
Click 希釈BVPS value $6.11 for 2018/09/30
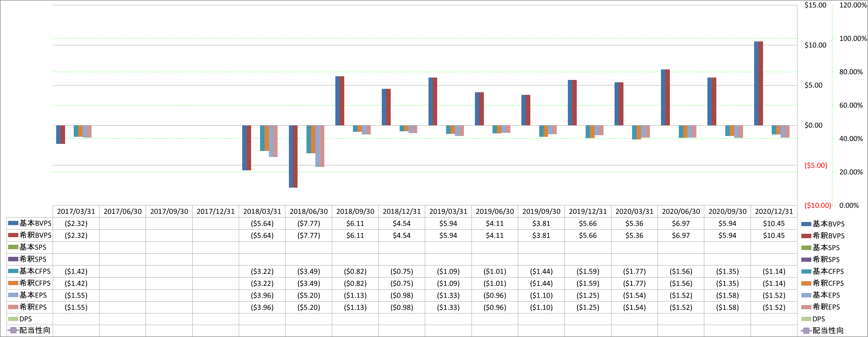(355, 236)
